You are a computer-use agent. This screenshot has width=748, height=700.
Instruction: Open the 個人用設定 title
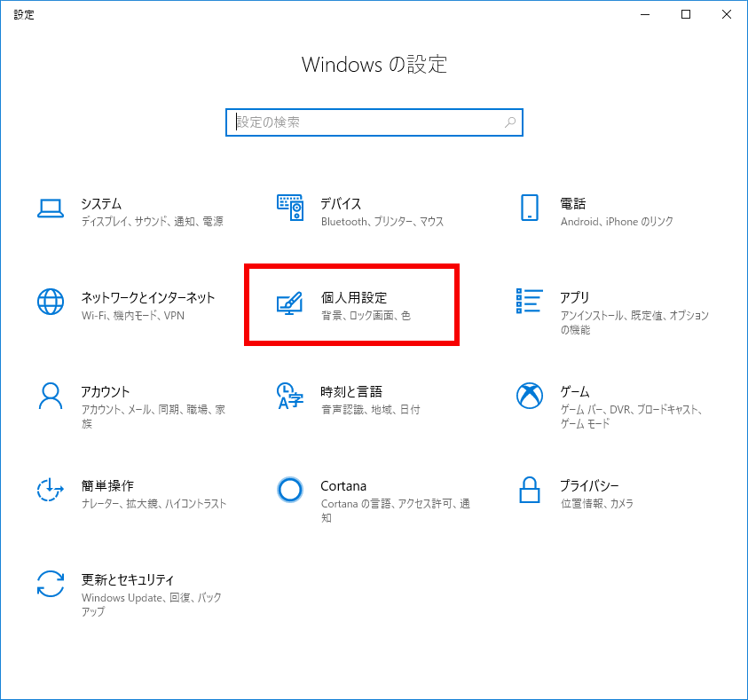click(354, 297)
